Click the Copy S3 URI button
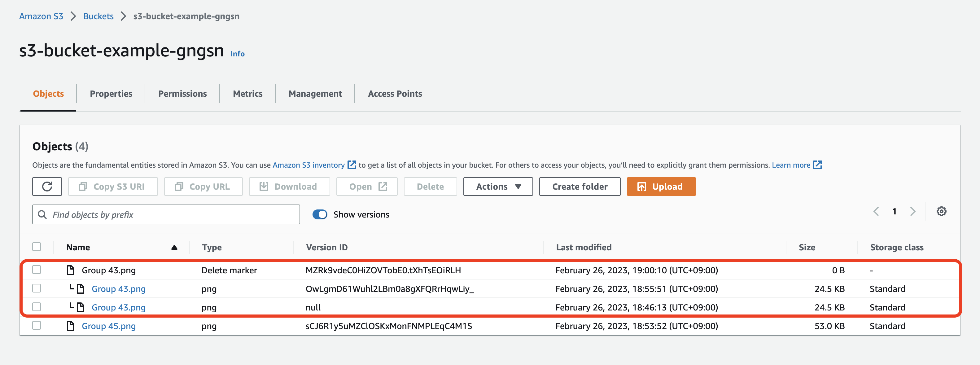 click(x=113, y=187)
